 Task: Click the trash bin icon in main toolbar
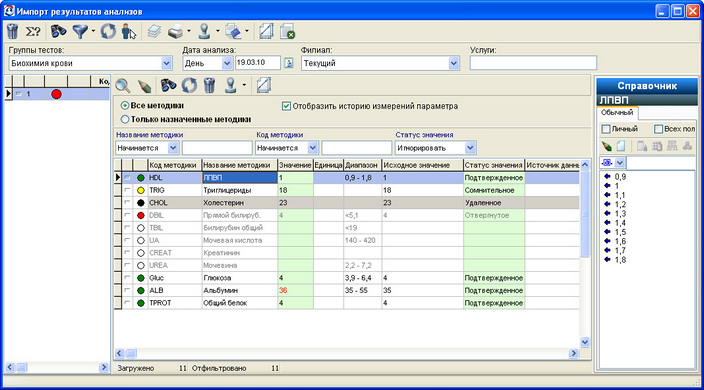tap(13, 31)
